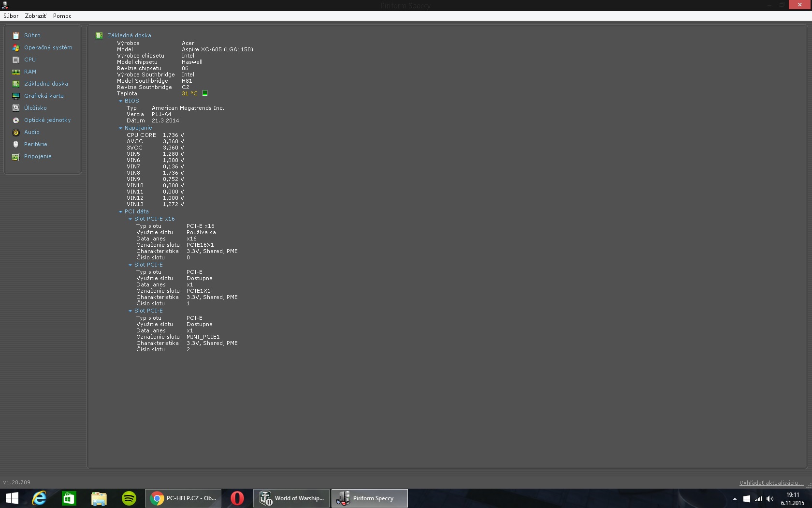Image resolution: width=812 pixels, height=508 pixels.
Task: Open File Explorer from taskbar
Action: [99, 498]
